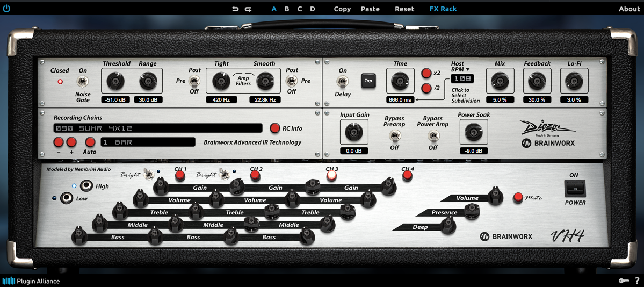The height and width of the screenshot is (287, 644).
Task: Open the help question mark icon
Action: click(637, 281)
